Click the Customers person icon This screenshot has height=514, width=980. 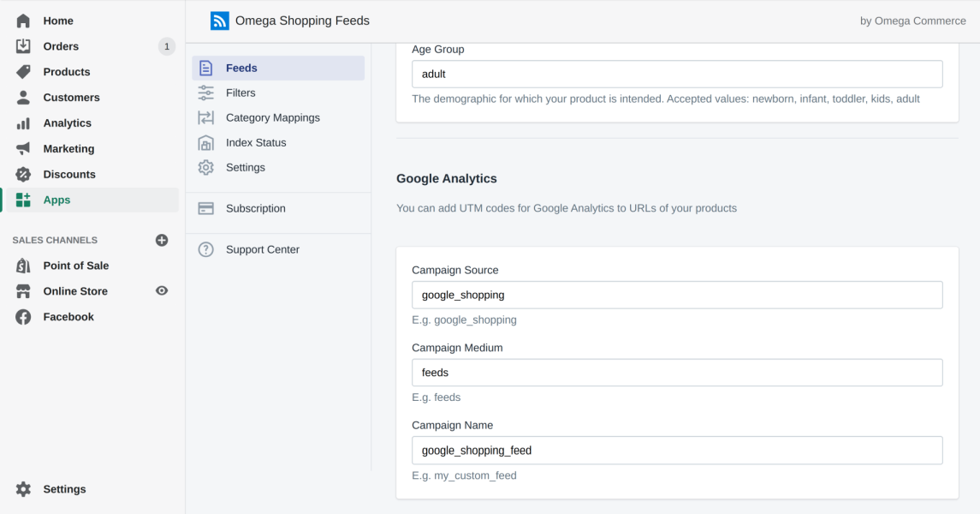(x=23, y=98)
